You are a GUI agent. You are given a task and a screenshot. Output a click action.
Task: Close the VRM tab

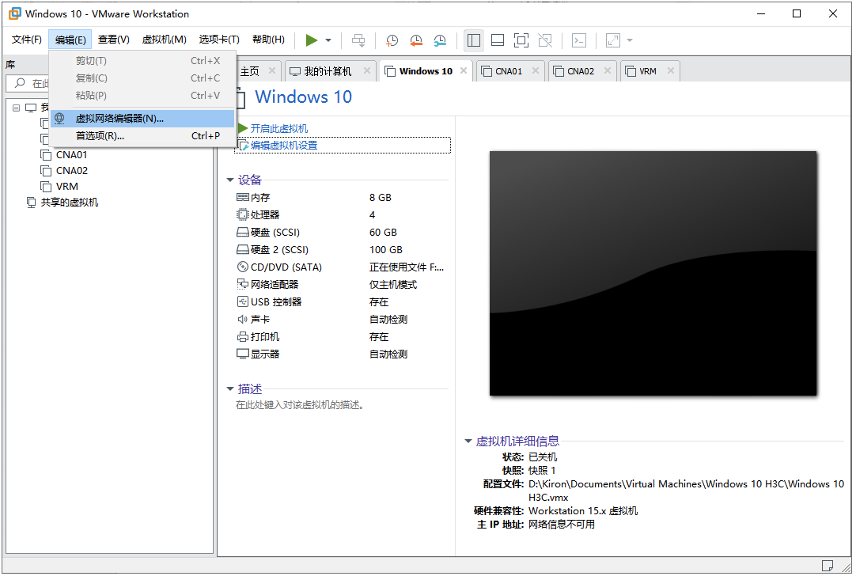tap(671, 70)
